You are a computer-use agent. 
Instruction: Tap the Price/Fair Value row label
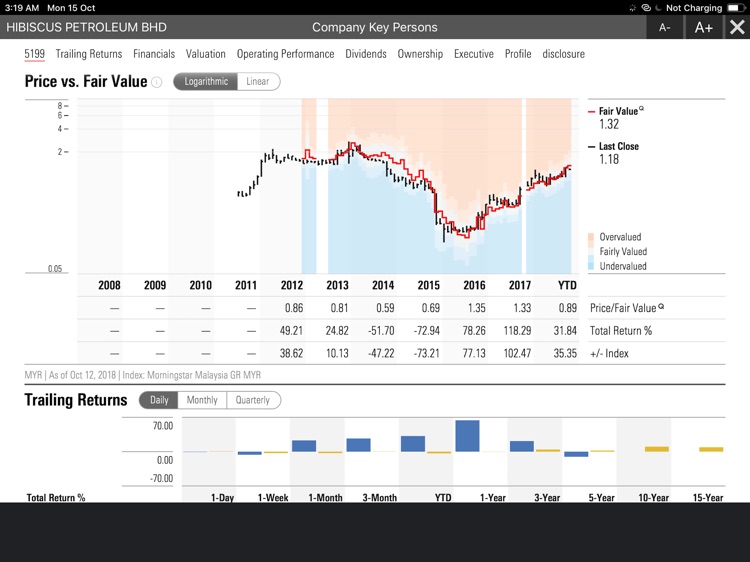click(623, 308)
